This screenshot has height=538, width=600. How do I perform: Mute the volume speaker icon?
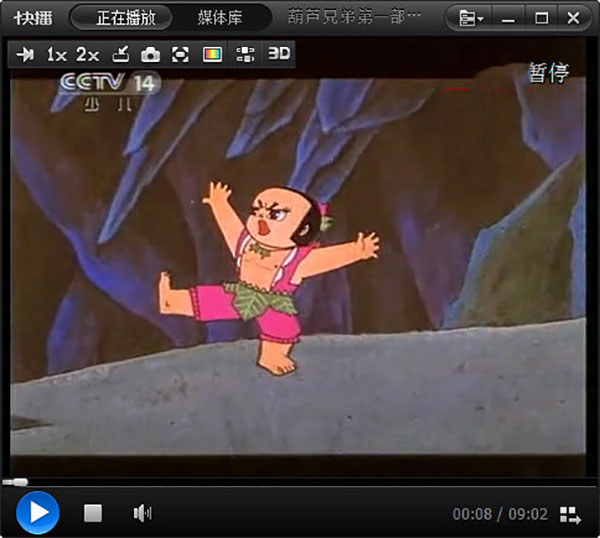(x=143, y=513)
